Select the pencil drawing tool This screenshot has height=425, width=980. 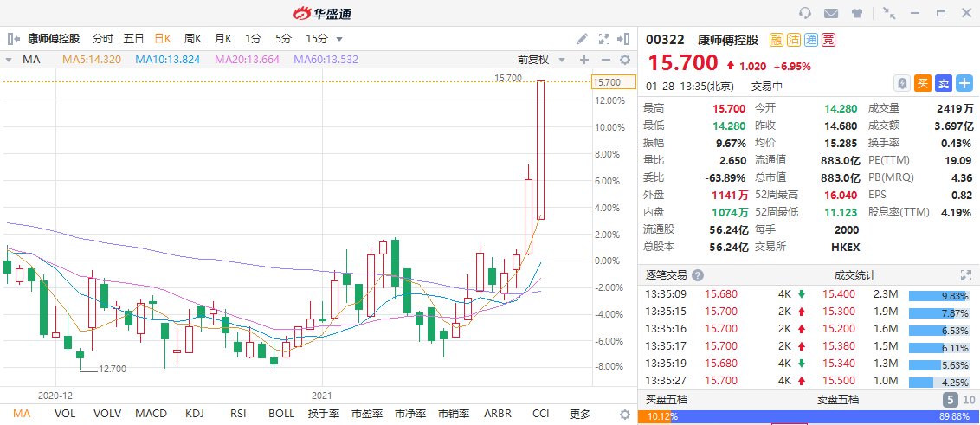582,39
